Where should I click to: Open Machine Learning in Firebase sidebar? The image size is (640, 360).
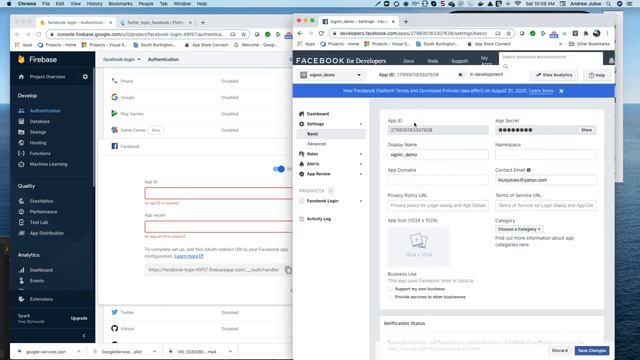(x=48, y=164)
